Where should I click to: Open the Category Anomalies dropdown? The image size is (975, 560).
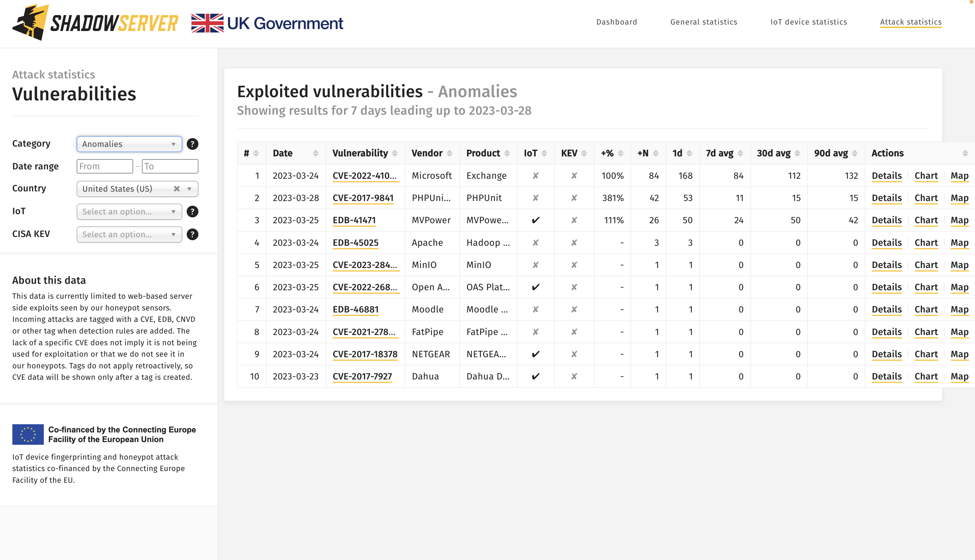coord(129,144)
